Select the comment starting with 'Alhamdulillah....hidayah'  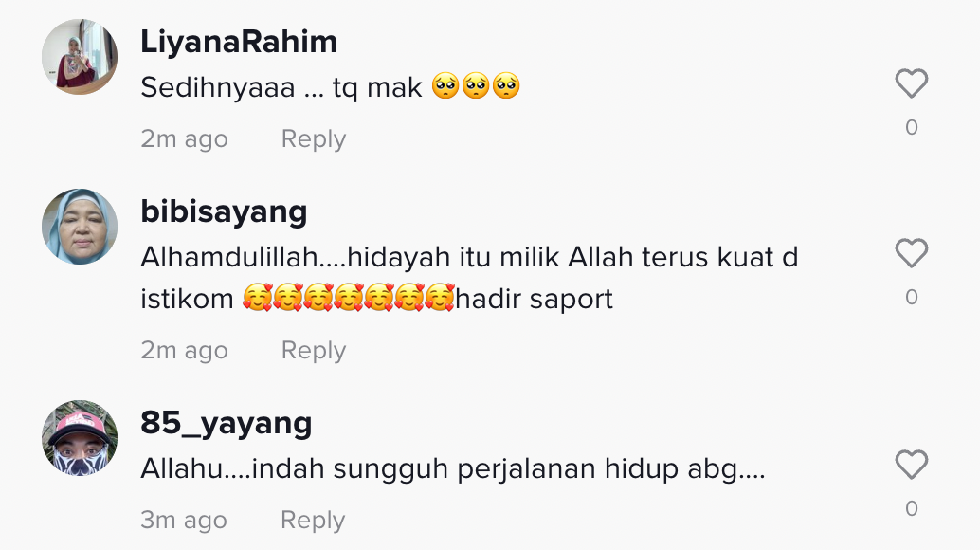pyautogui.click(x=469, y=278)
